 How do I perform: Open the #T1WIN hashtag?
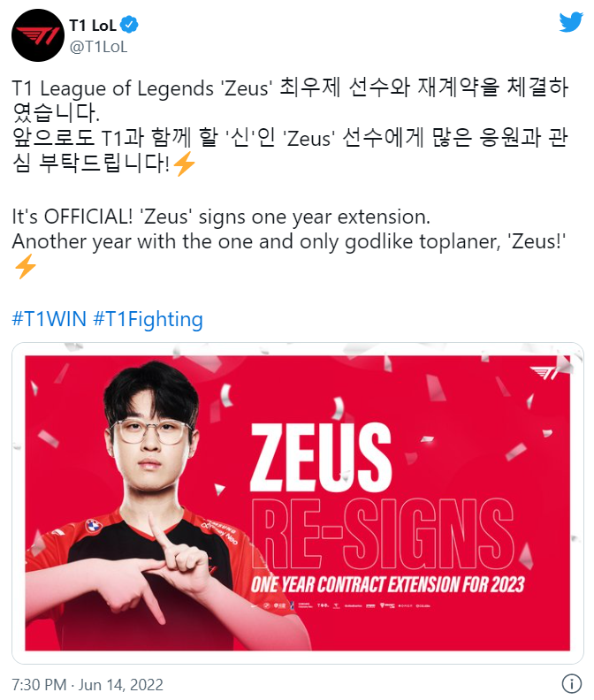click(x=49, y=319)
